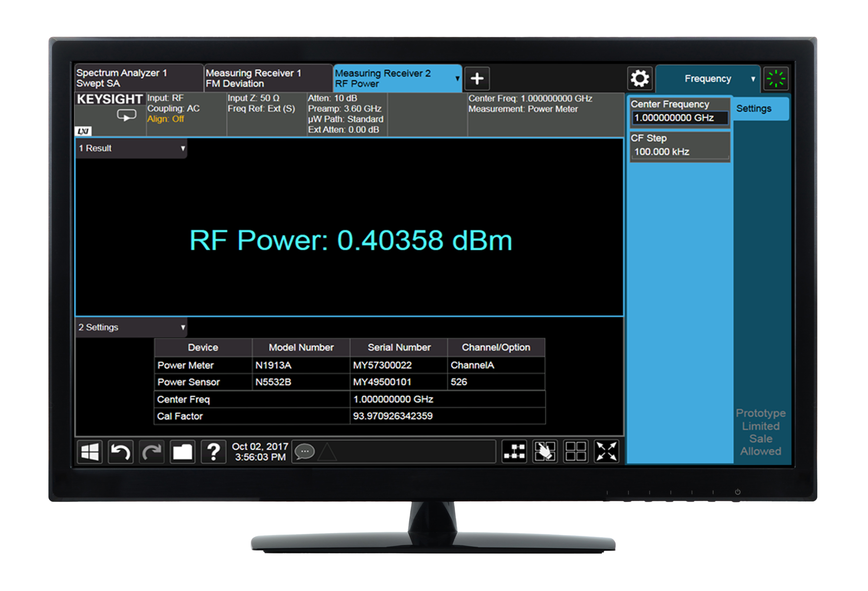The width and height of the screenshot is (868, 591).
Task: Click the redo arrow icon
Action: click(151, 452)
